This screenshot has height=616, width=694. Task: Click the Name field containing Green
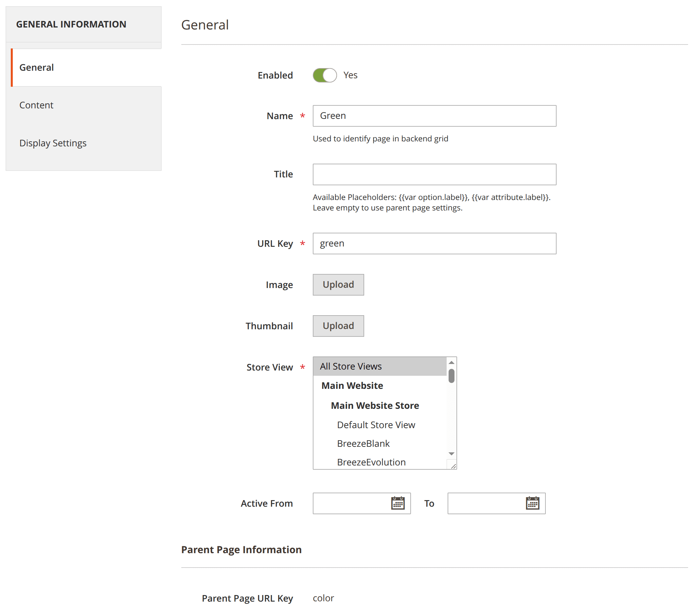tap(434, 116)
